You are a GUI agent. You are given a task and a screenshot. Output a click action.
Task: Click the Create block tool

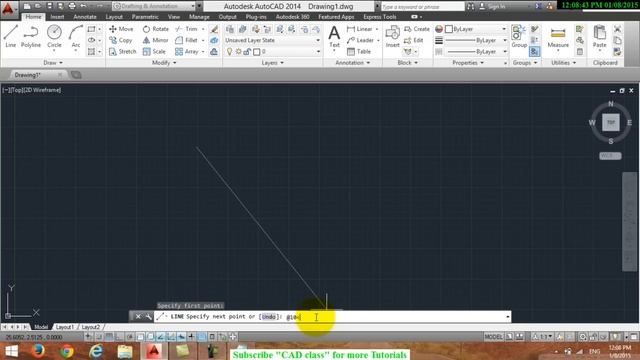coord(417,29)
